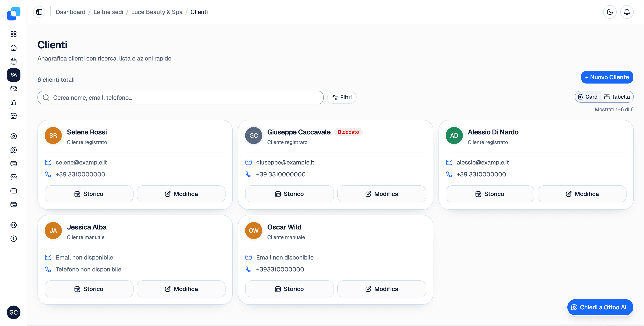644x326 pixels.
Task: Click the search magnifier icon in the search box
Action: 46,98
